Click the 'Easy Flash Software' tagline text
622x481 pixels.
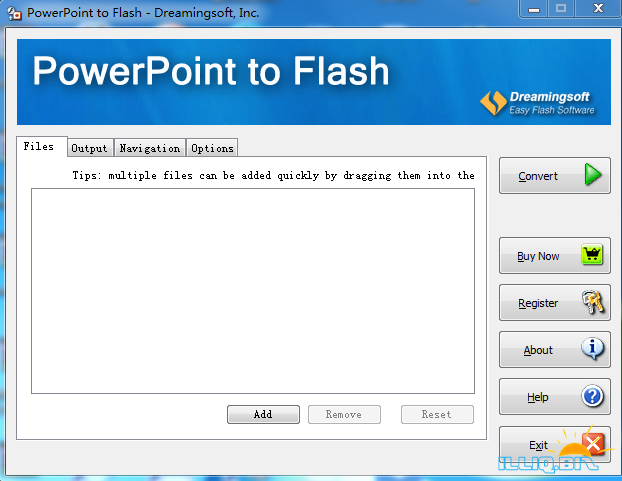pyautogui.click(x=552, y=110)
